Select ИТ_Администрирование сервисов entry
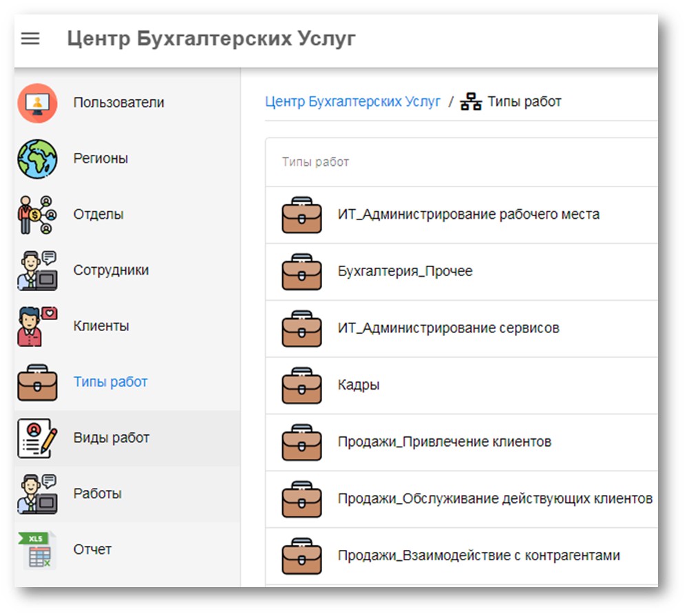 (461, 328)
